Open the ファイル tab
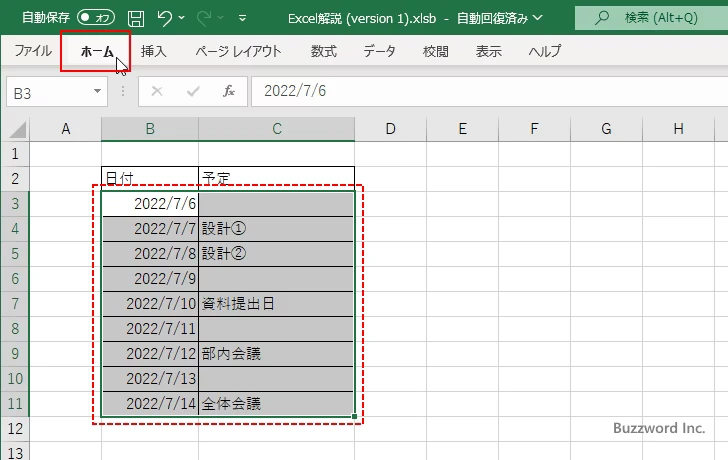The image size is (728, 460). pyautogui.click(x=33, y=51)
